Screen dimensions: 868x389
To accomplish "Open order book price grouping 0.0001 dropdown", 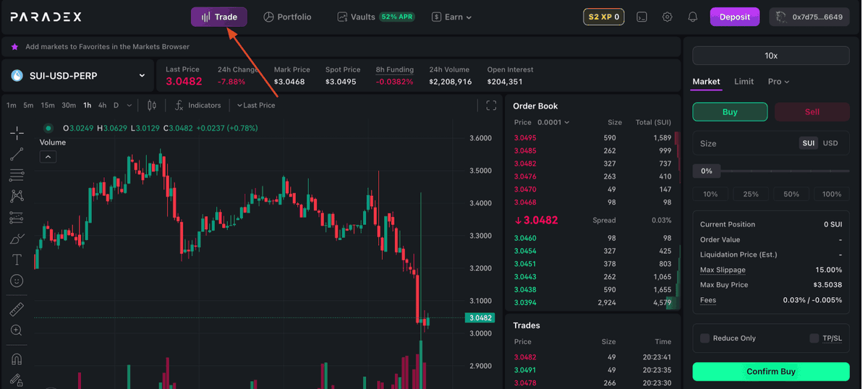I will coord(553,122).
